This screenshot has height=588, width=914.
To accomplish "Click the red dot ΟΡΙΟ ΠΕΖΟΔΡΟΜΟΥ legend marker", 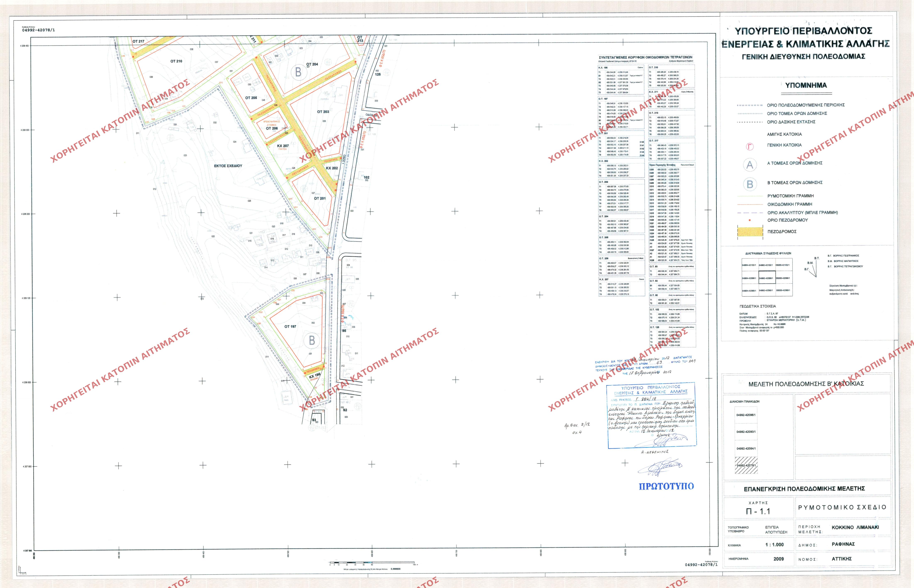I will click(750, 220).
